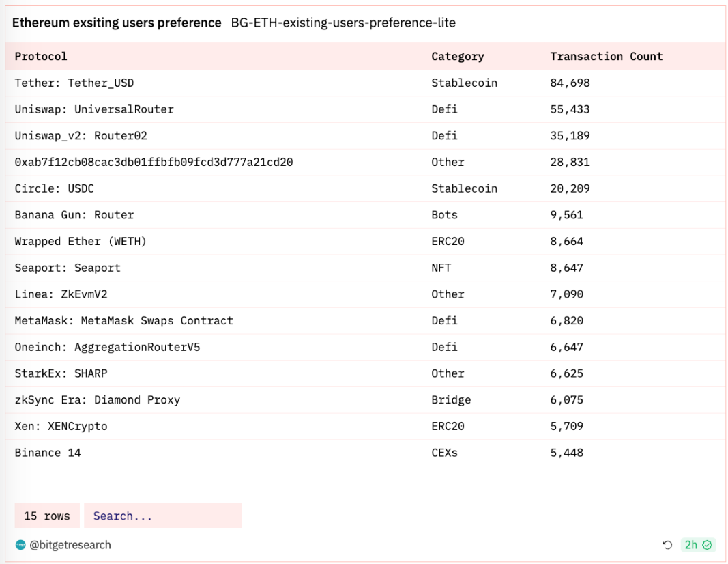Sort by the Transaction Count column header
This screenshot has width=728, height=564.
pyautogui.click(x=606, y=57)
